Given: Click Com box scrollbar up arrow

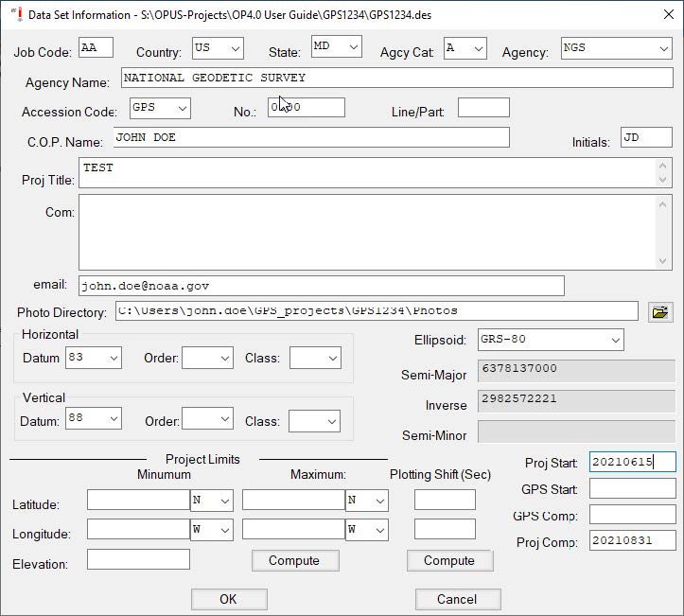Looking at the screenshot, I should pos(662,204).
